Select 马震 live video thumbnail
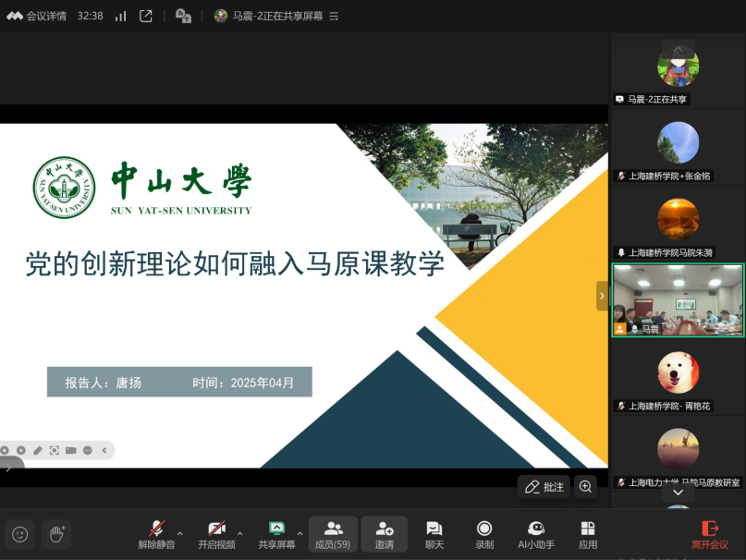 click(678, 300)
